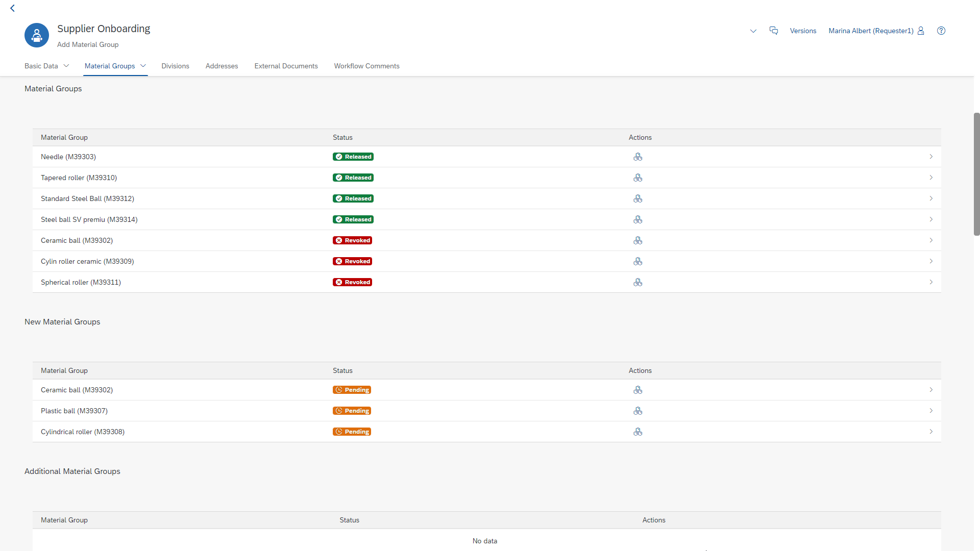The height and width of the screenshot is (551, 980).
Task: Click action icon for Spherical roller row
Action: click(638, 282)
